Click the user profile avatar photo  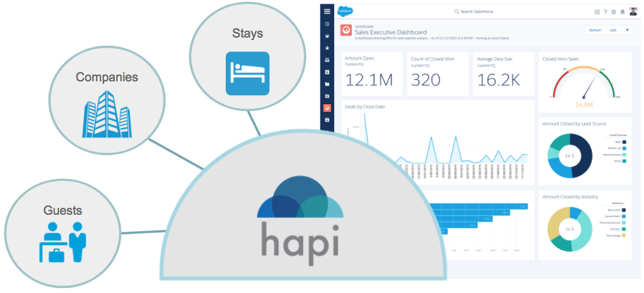(x=633, y=11)
